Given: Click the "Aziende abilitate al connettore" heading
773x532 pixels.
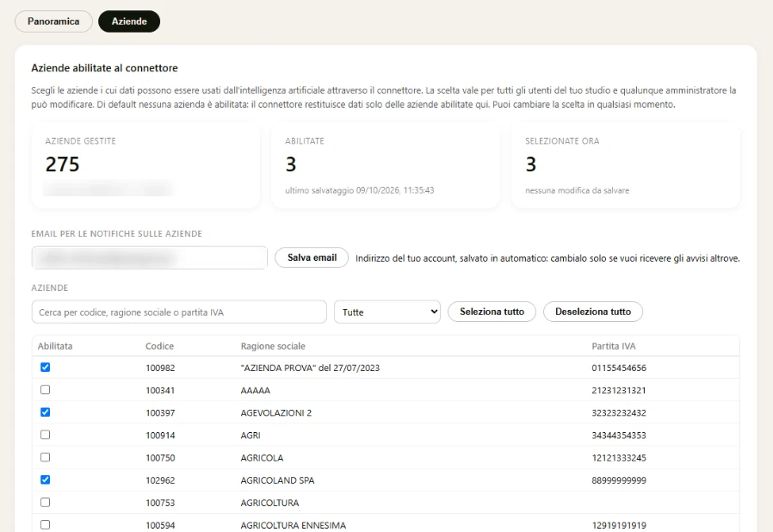Looking at the screenshot, I should pos(104,68).
